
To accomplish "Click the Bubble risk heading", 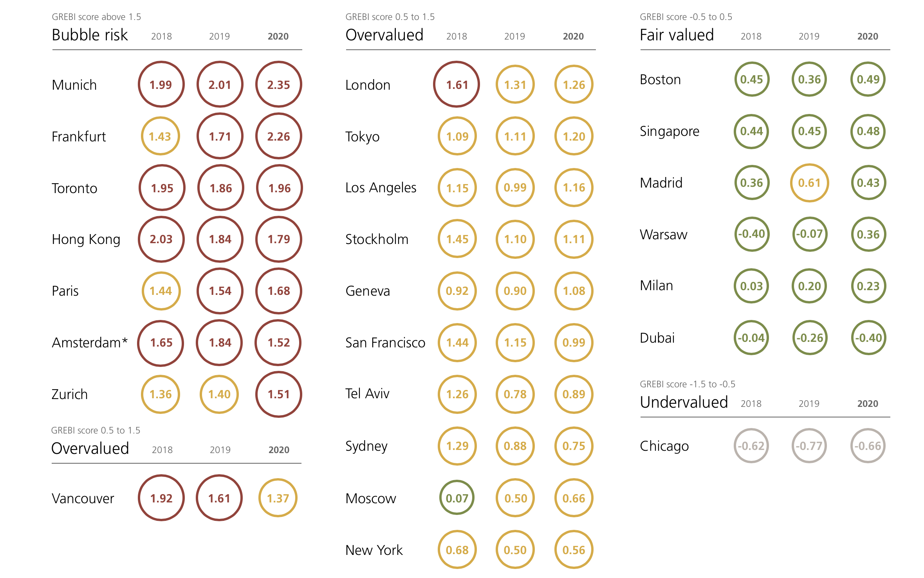I will click(x=90, y=35).
